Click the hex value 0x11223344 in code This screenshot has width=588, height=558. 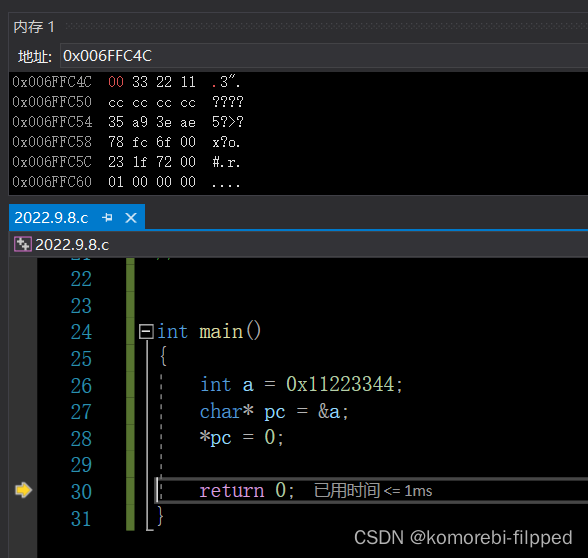(340, 384)
